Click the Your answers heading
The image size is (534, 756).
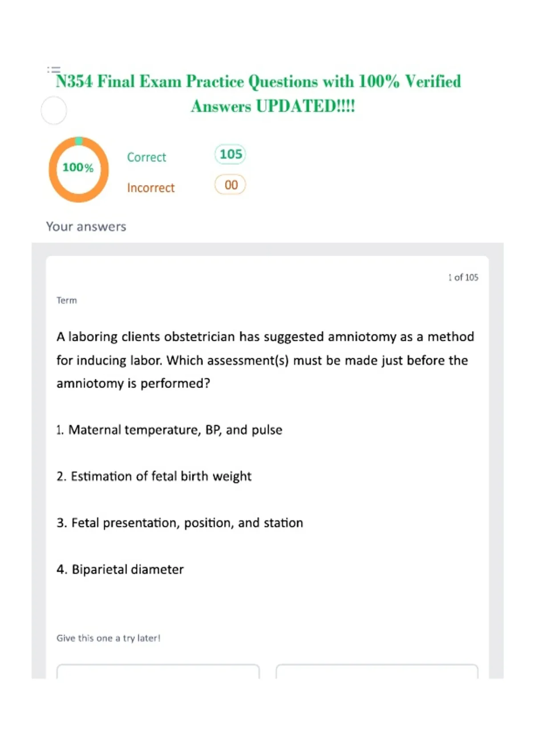tap(86, 226)
